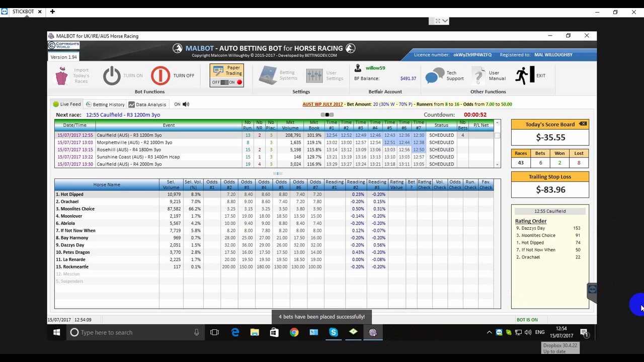The image size is (644, 362).
Task: Click the Rating Order heading
Action: coord(531,221)
